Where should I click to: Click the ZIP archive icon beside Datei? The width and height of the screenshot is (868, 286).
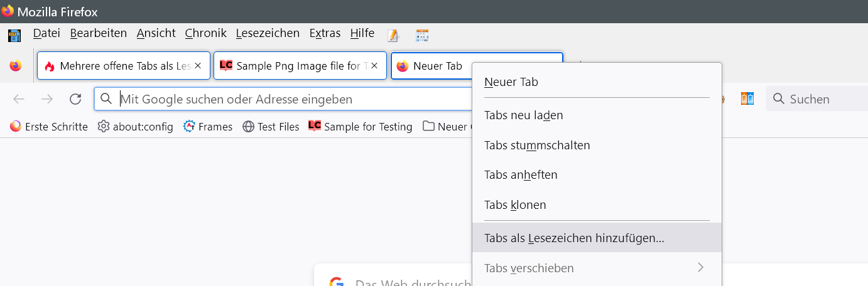pyautogui.click(x=14, y=35)
